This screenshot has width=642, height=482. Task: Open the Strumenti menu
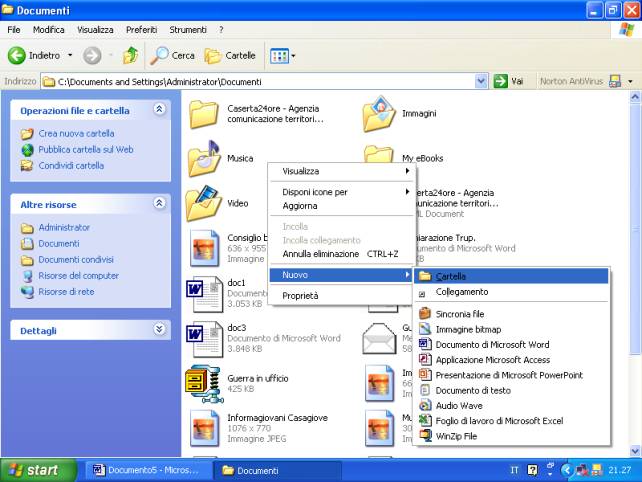188,30
